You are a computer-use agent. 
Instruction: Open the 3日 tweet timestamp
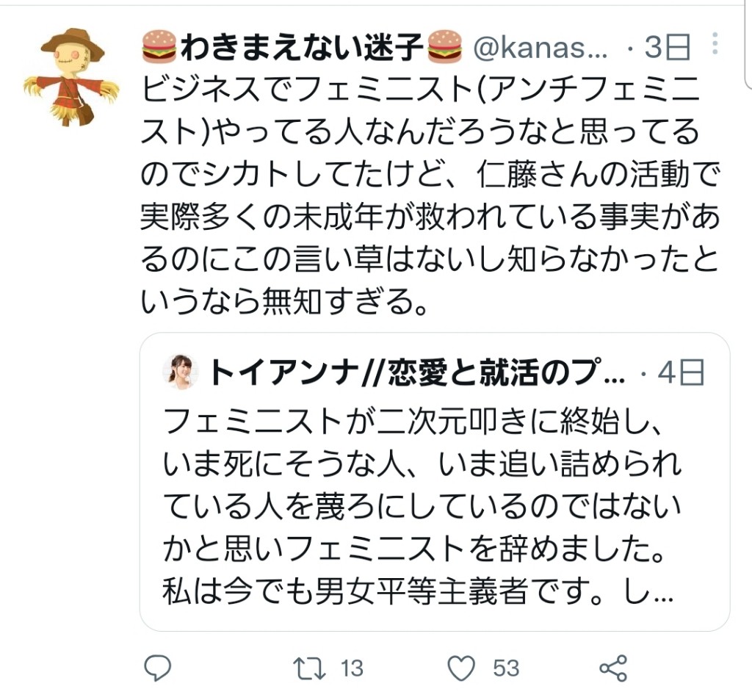point(667,48)
